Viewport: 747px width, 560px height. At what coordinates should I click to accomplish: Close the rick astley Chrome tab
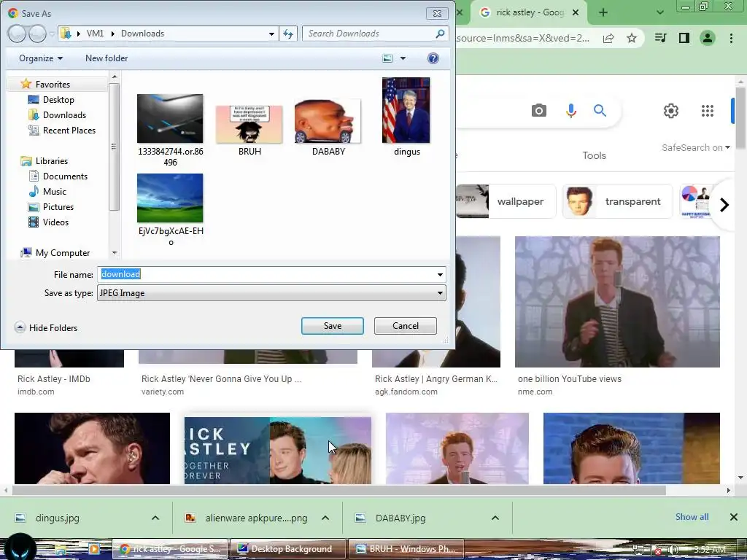point(576,12)
